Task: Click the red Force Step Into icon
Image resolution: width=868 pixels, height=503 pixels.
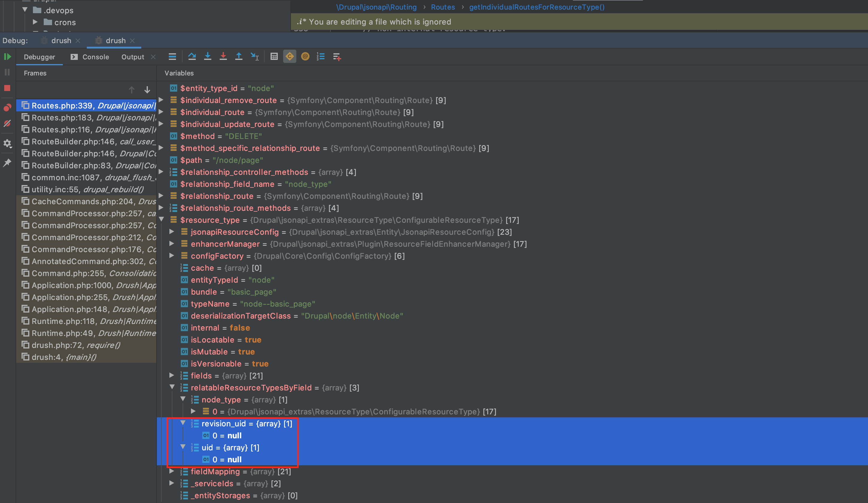Action: 223,57
